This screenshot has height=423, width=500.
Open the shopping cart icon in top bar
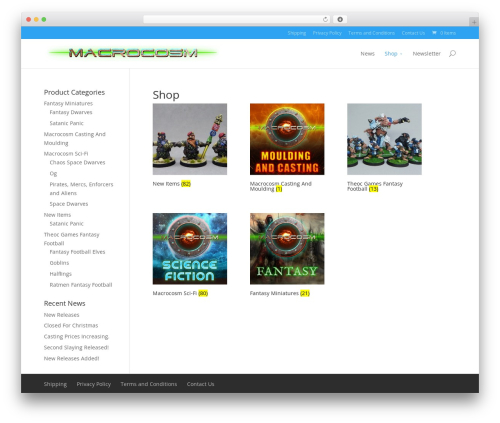pyautogui.click(x=434, y=33)
